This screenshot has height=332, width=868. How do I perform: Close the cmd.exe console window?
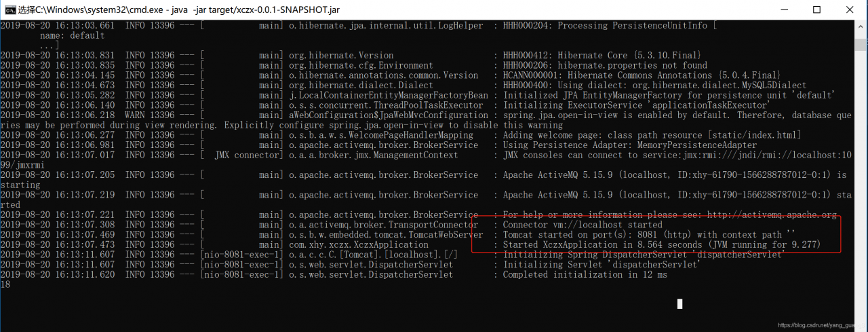[851, 10]
